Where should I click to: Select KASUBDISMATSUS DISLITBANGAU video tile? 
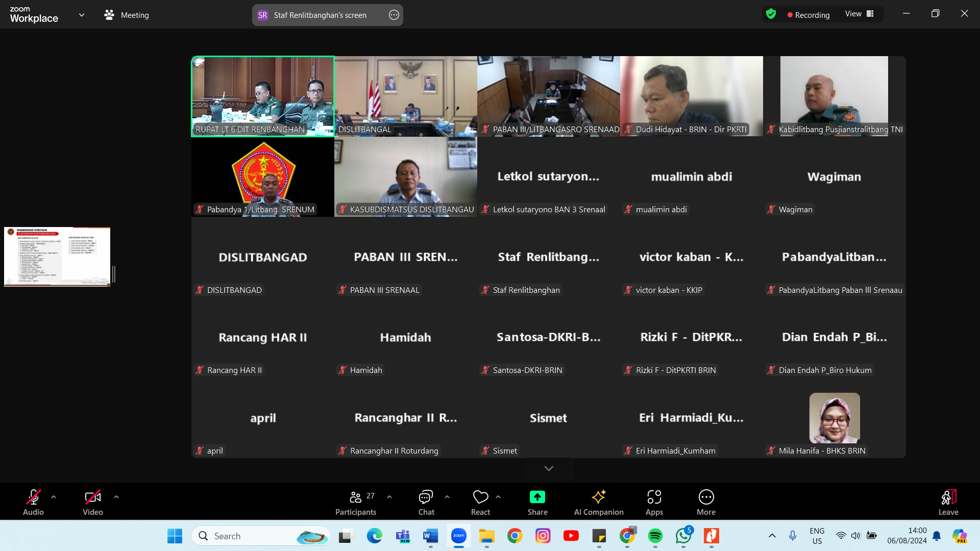(406, 177)
